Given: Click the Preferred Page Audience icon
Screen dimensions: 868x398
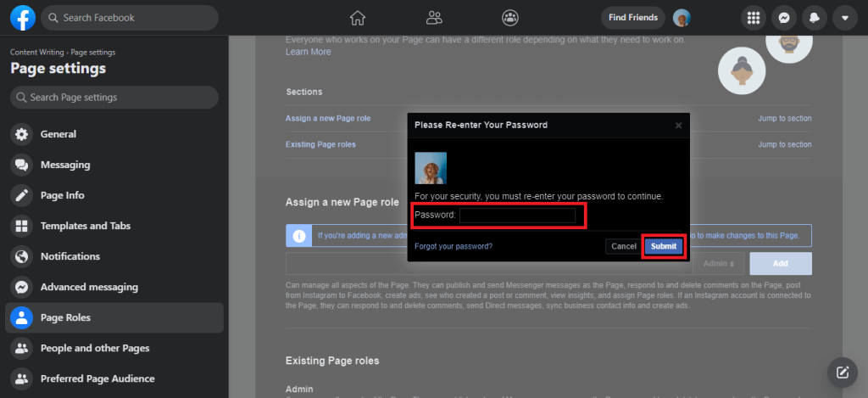Looking at the screenshot, I should click(x=21, y=378).
